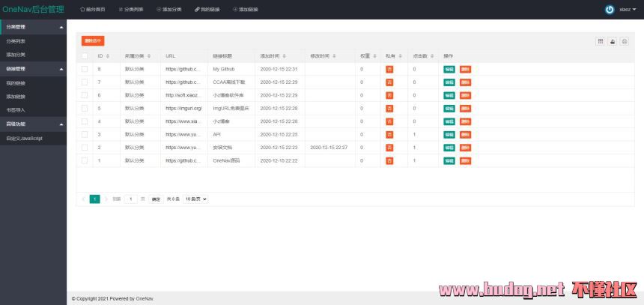Image resolution: width=644 pixels, height=305 pixels.
Task: Collapse the 分类管理 sidebar section
Action: 62,27
